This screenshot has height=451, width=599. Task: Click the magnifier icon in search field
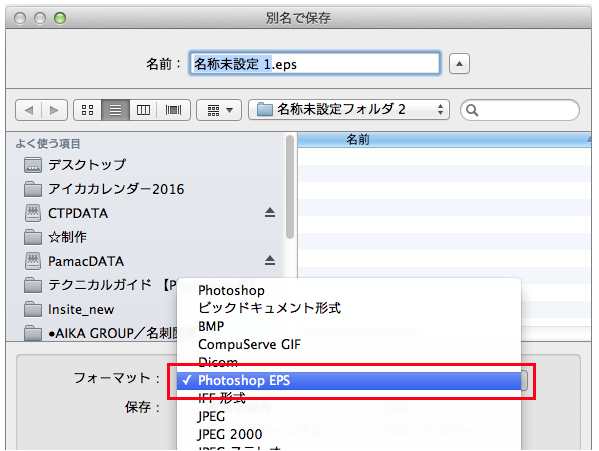coord(472,110)
